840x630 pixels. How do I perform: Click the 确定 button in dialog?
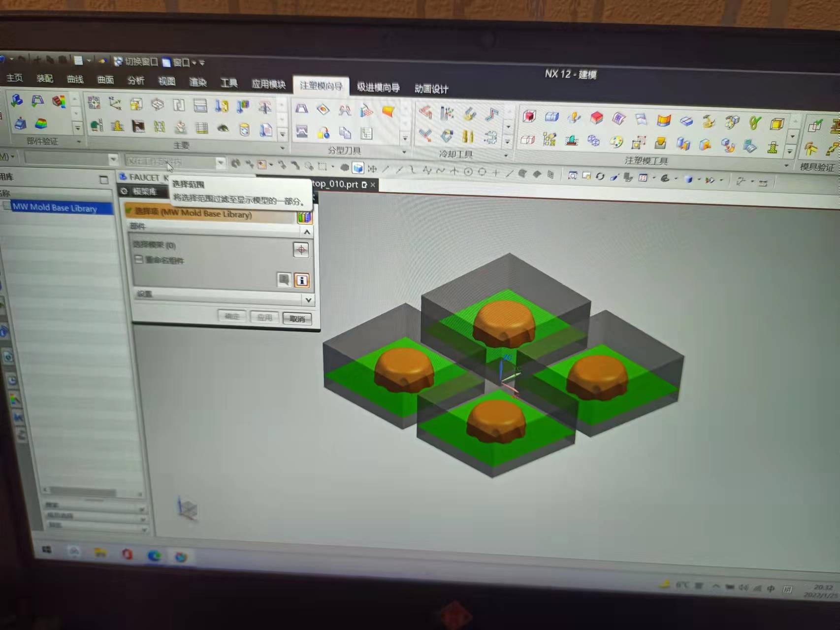pos(232,316)
